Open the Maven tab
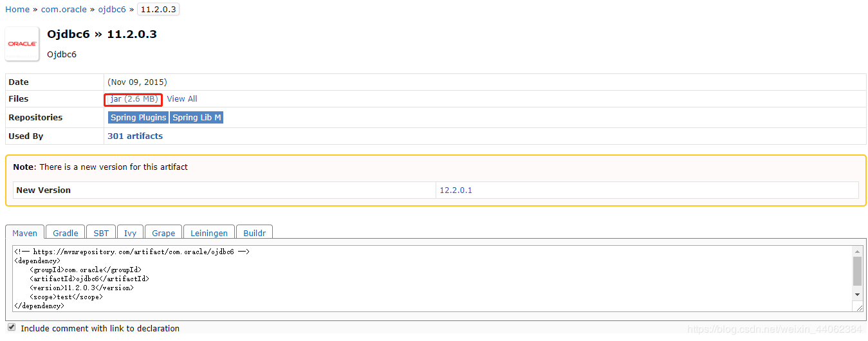The height and width of the screenshot is (341, 868). (x=25, y=233)
